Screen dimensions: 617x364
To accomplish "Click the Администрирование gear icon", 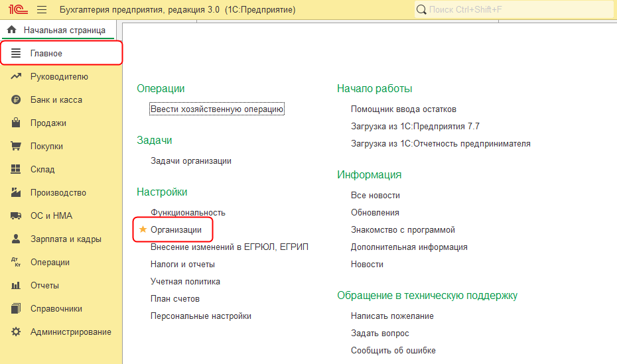I will click(x=16, y=332).
